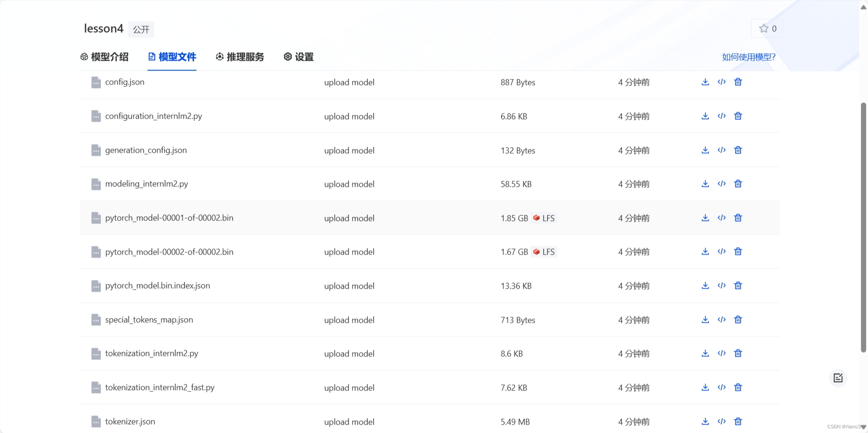Download special_tokens_map.json
This screenshot has height=433, width=868.
coord(705,319)
